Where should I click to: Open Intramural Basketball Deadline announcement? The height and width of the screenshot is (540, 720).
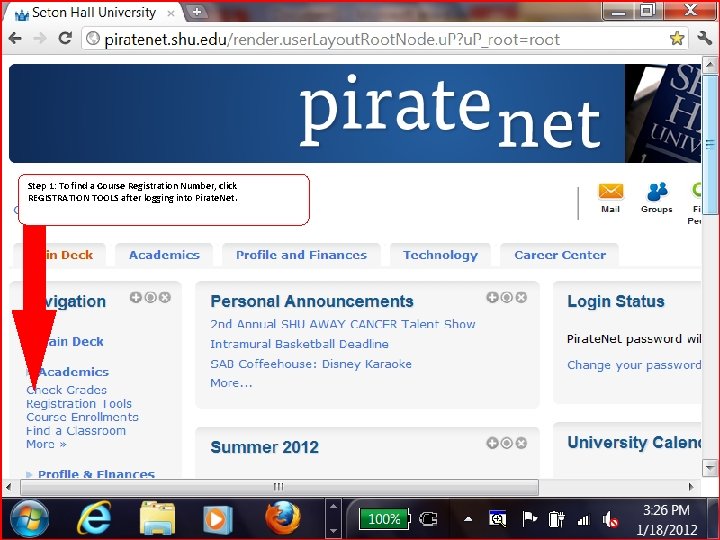pyautogui.click(x=299, y=344)
